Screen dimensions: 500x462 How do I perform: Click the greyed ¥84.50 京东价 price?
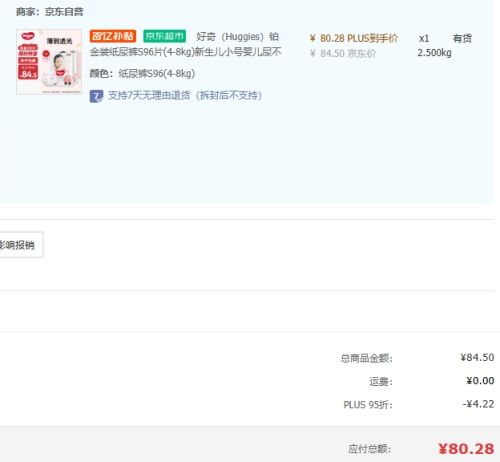pos(343,53)
